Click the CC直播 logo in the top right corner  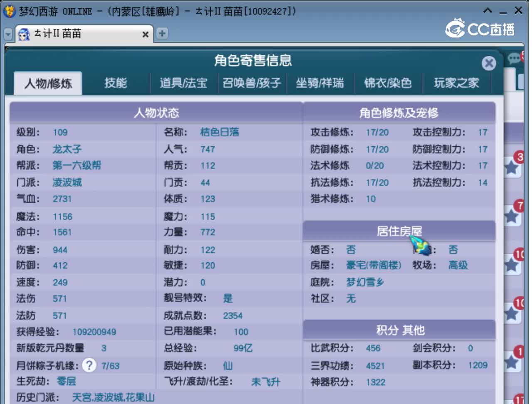pyautogui.click(x=478, y=28)
